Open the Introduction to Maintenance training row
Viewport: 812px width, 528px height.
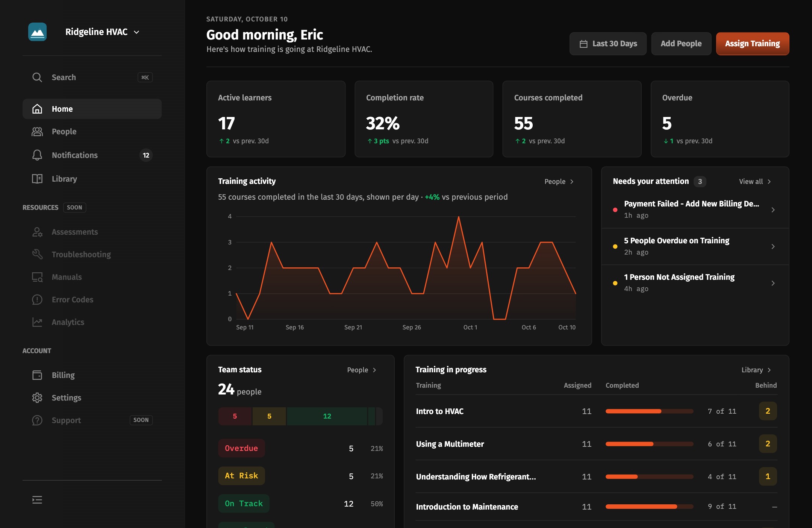(x=597, y=507)
